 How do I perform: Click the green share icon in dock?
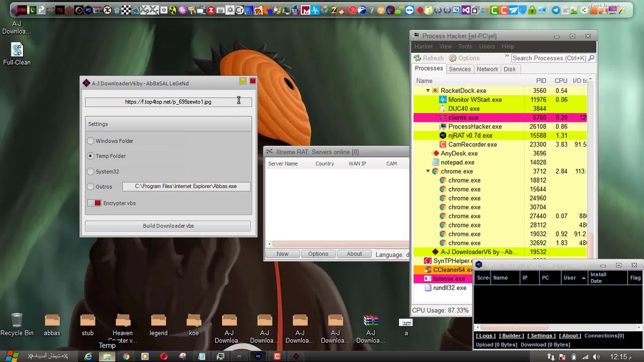[x=584, y=10]
